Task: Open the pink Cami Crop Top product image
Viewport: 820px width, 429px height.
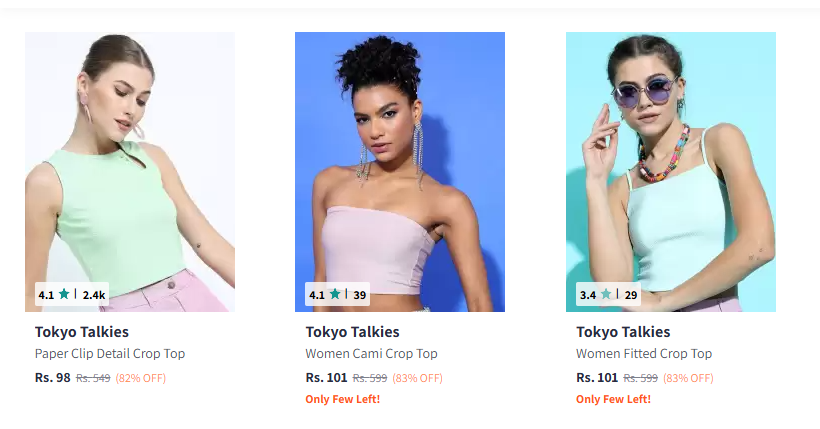Action: (400, 172)
